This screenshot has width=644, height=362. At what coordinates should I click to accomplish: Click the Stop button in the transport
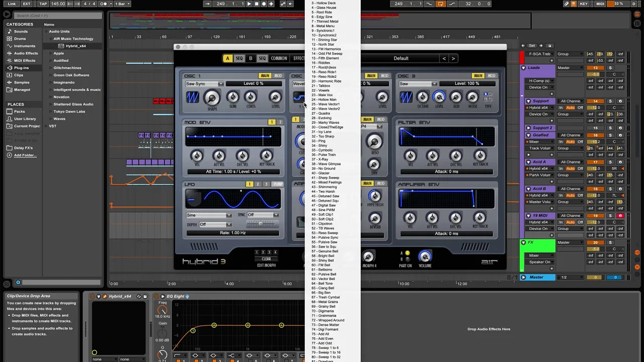pos(257,4)
